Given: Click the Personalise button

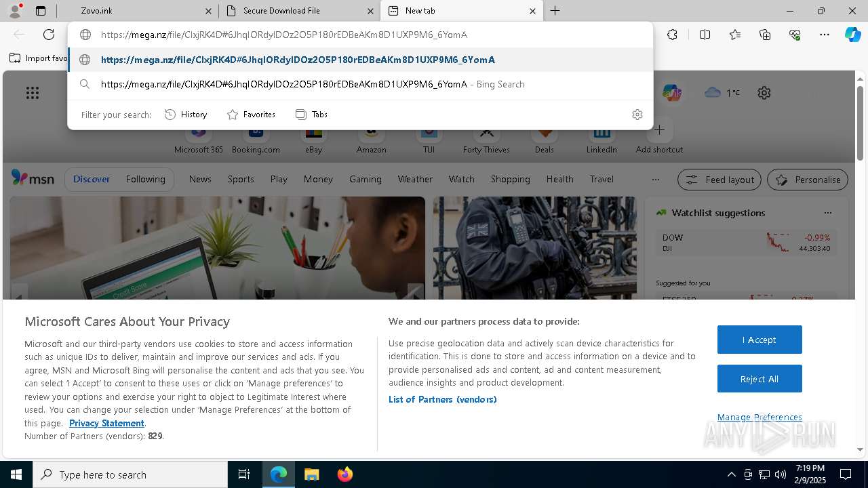Looking at the screenshot, I should (x=808, y=180).
